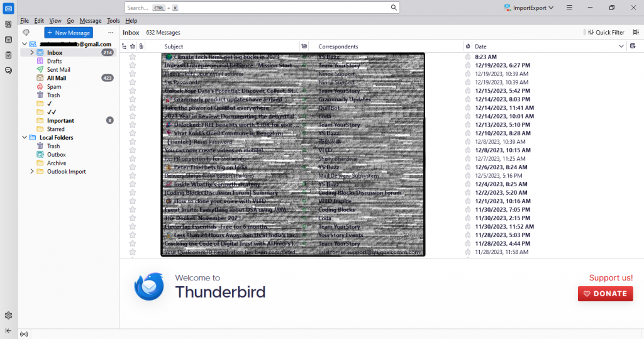Expand the Outlook Import folder
Image resolution: width=644 pixels, height=339 pixels.
32,171
